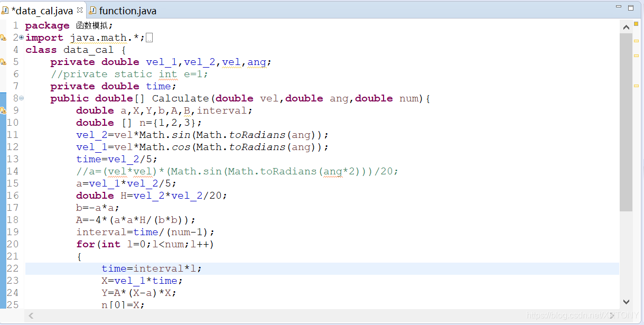Click 'a=vel_1*vel_2/5;' on line 15
Screen dimensions: 644x325
126,183
